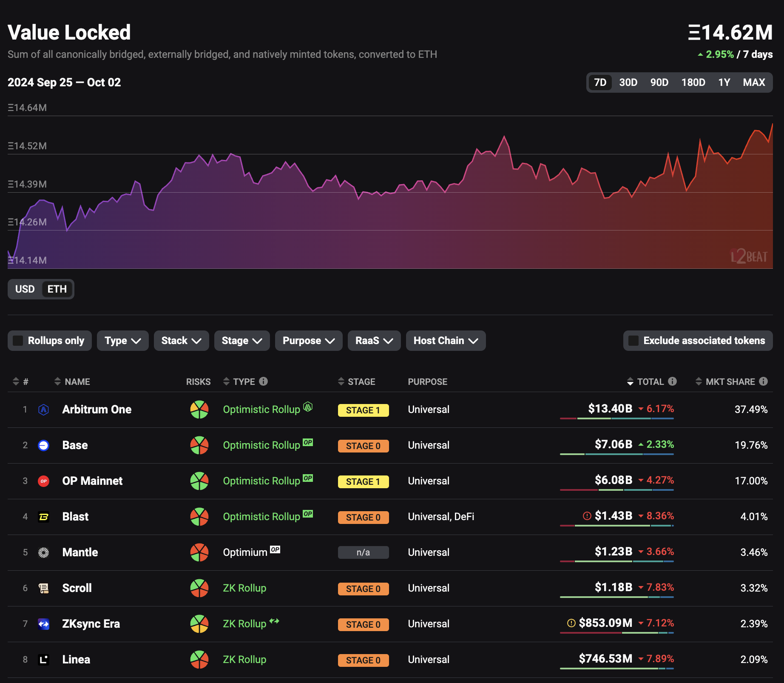The width and height of the screenshot is (784, 683).
Task: Click Arbitrum stack badge next to Optimistic Rollup
Action: click(308, 407)
